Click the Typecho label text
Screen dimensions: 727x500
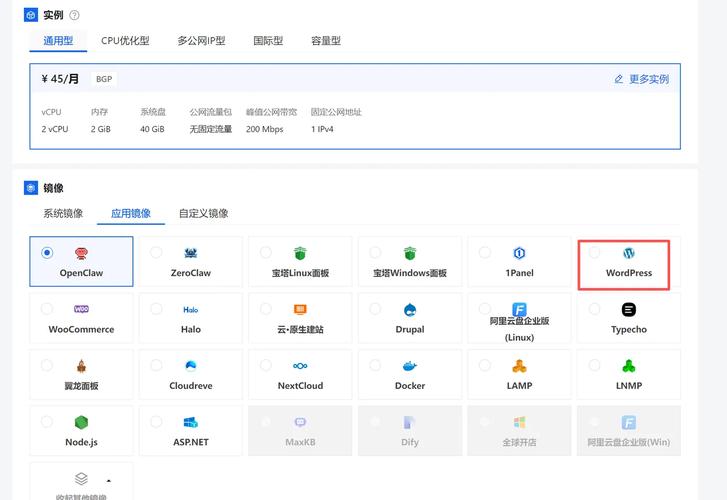click(629, 329)
